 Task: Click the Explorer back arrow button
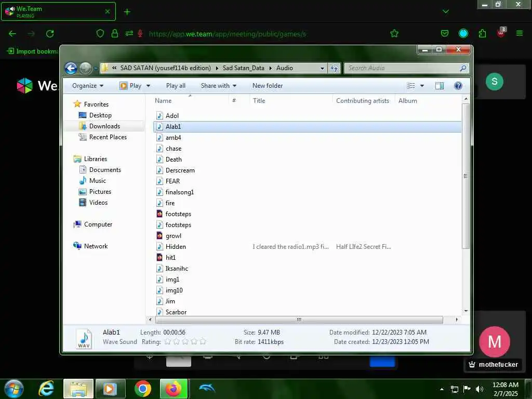[x=71, y=68]
